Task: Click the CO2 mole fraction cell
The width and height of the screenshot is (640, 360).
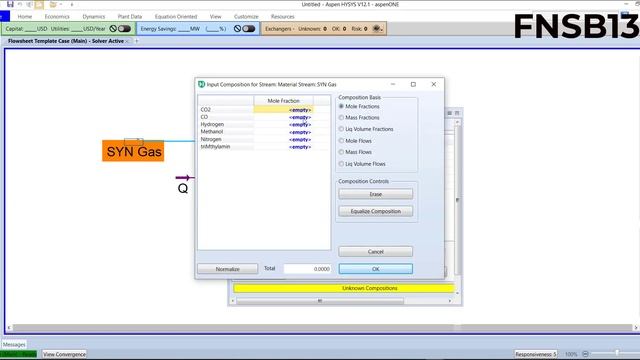Action: [283, 110]
